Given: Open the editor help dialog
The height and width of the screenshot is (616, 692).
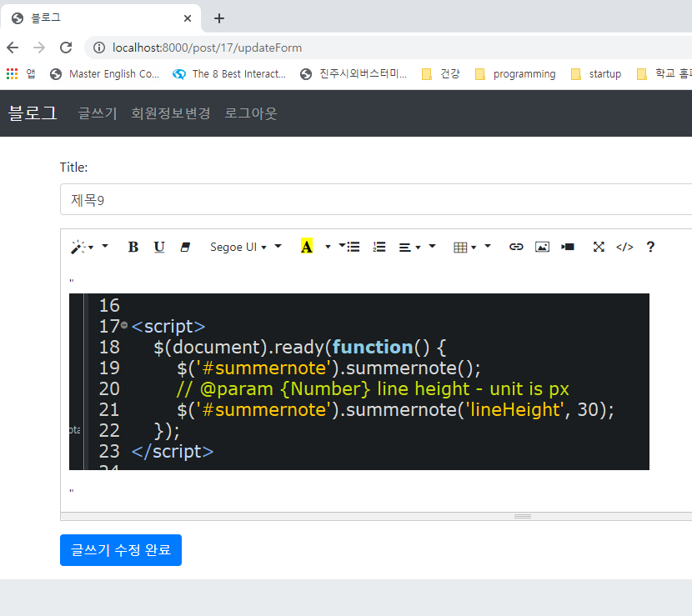Looking at the screenshot, I should point(650,247).
